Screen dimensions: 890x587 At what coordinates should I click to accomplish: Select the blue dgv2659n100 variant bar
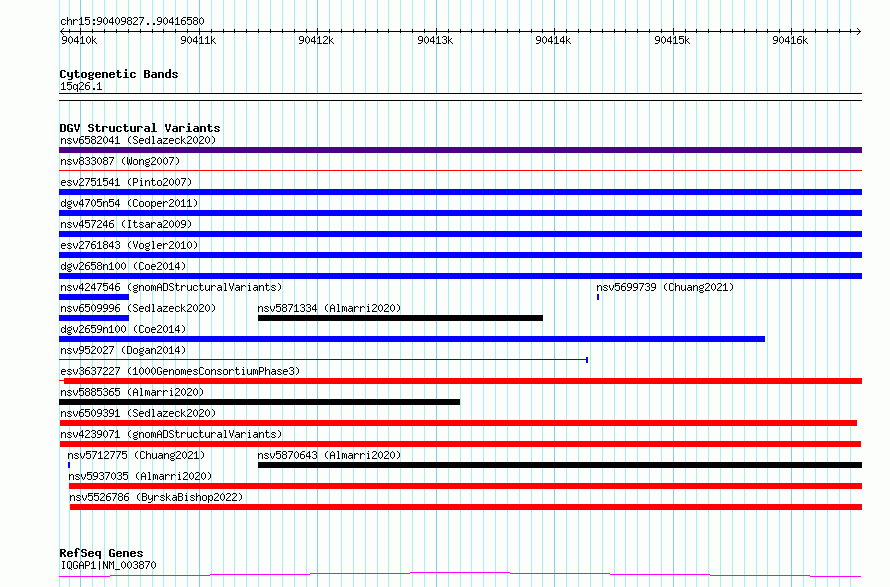(x=412, y=339)
